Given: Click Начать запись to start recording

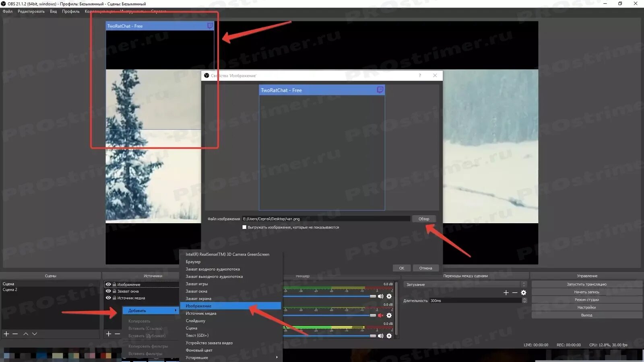Looking at the screenshot, I should 586,292.
